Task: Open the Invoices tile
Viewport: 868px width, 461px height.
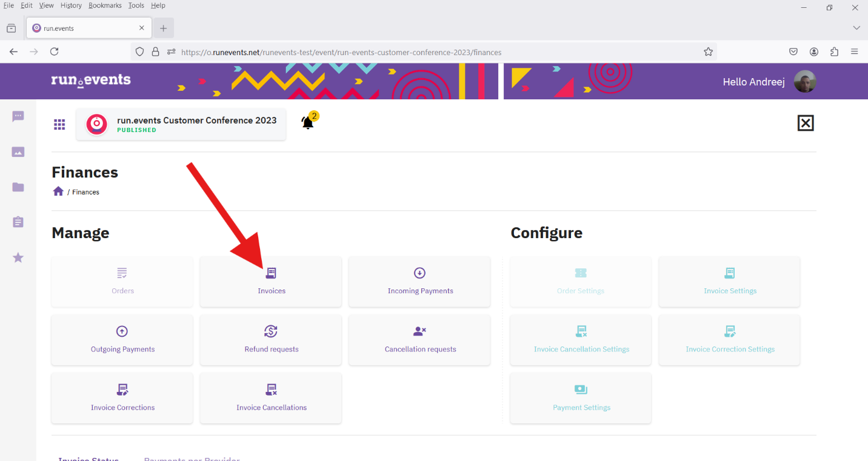Action: (271, 282)
